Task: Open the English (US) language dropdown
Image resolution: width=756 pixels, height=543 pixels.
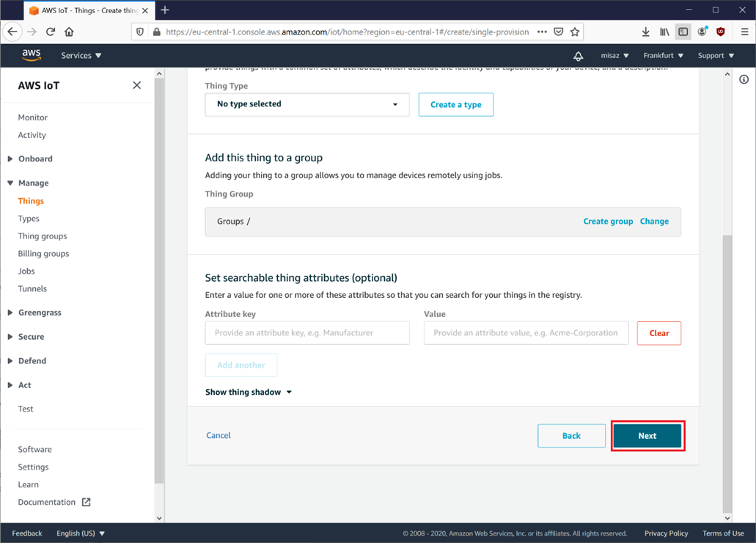Action: (x=81, y=533)
